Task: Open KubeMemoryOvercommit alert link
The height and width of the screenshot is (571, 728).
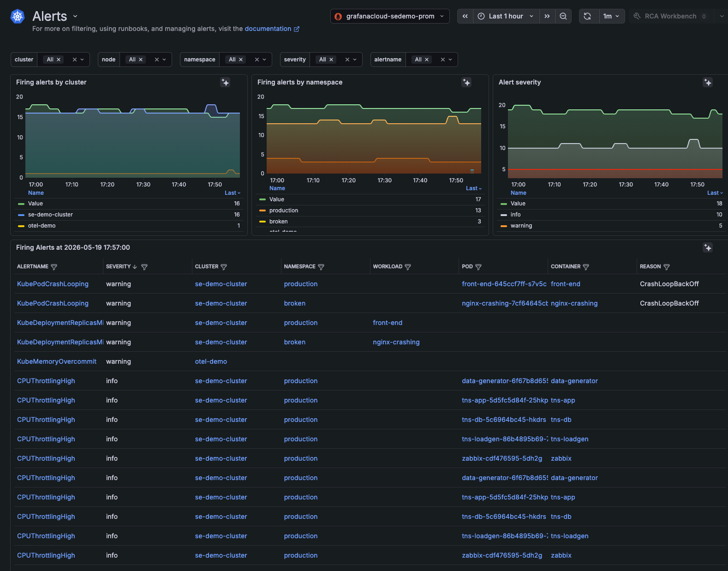Action: coord(57,361)
